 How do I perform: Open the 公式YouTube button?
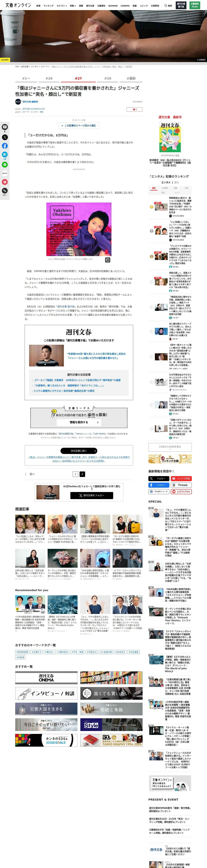(x=181, y=491)
